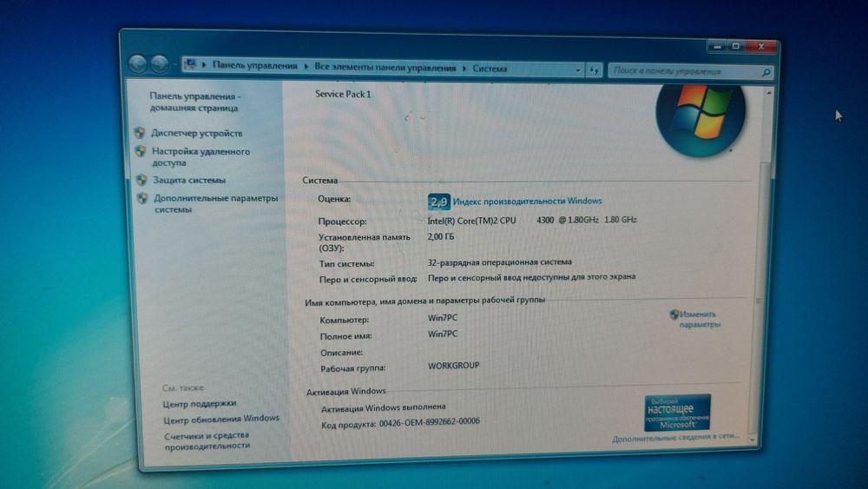
Task: Expand breadcrumb arrow after Панель управления
Action: tap(306, 67)
